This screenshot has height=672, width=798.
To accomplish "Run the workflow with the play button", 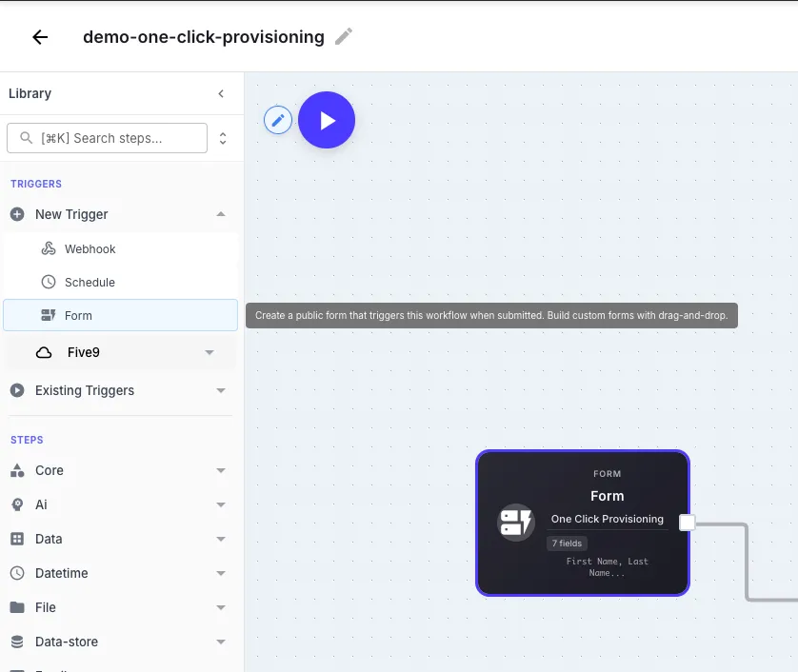I will pyautogui.click(x=327, y=119).
